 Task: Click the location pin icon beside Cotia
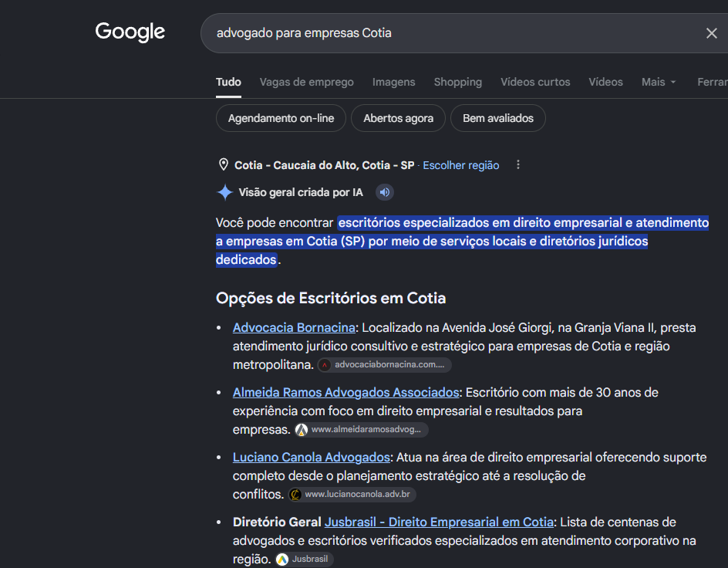tap(224, 165)
